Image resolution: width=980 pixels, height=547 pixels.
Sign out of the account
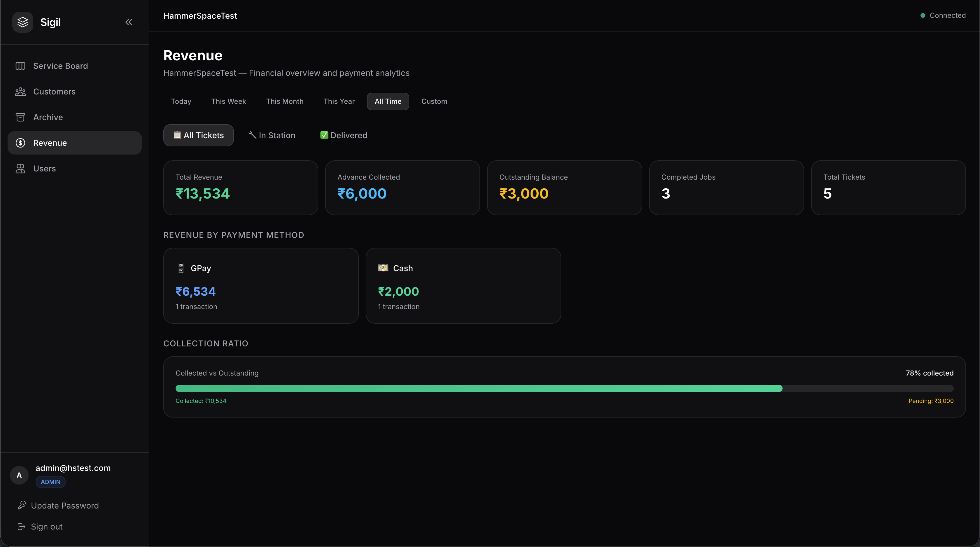click(46, 527)
